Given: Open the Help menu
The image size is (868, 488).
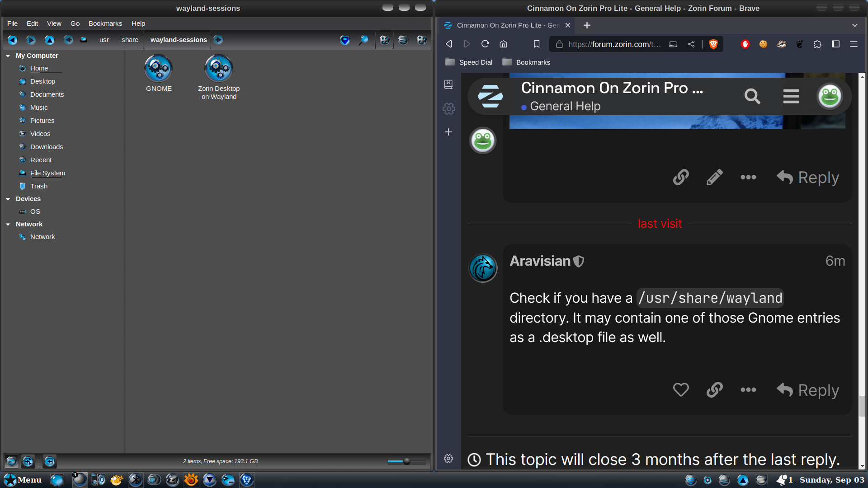Looking at the screenshot, I should tap(138, 23).
